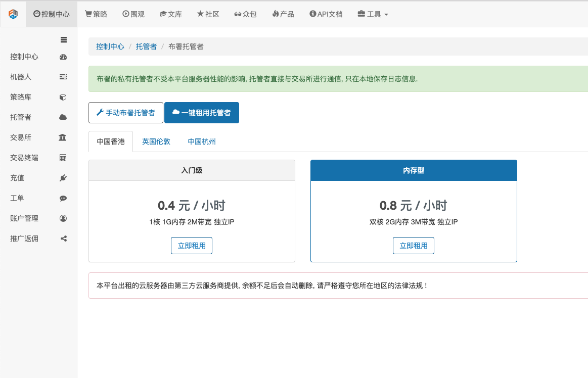Rent the 入门级 plan with 立即租用
Viewport: 588px width, 378px height.
click(x=192, y=246)
